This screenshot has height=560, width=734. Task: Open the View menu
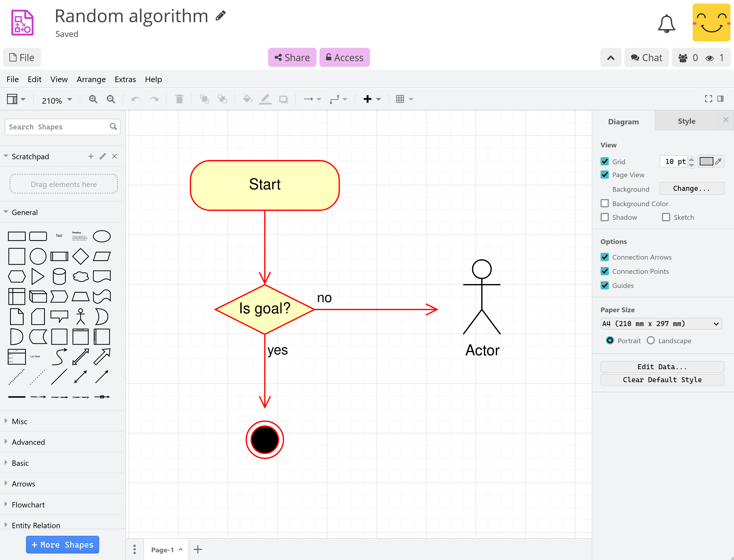[58, 79]
